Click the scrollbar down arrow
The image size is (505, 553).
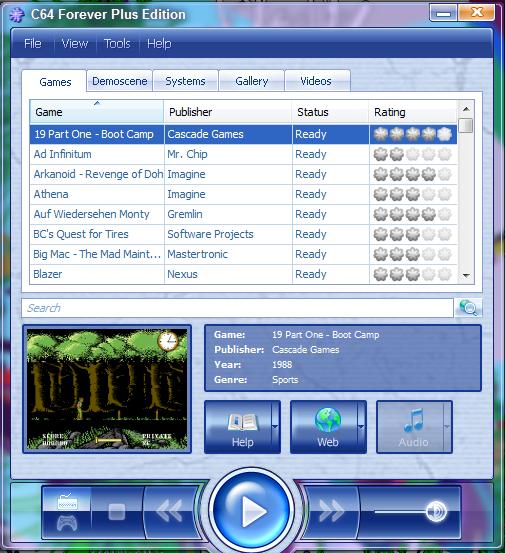(466, 275)
